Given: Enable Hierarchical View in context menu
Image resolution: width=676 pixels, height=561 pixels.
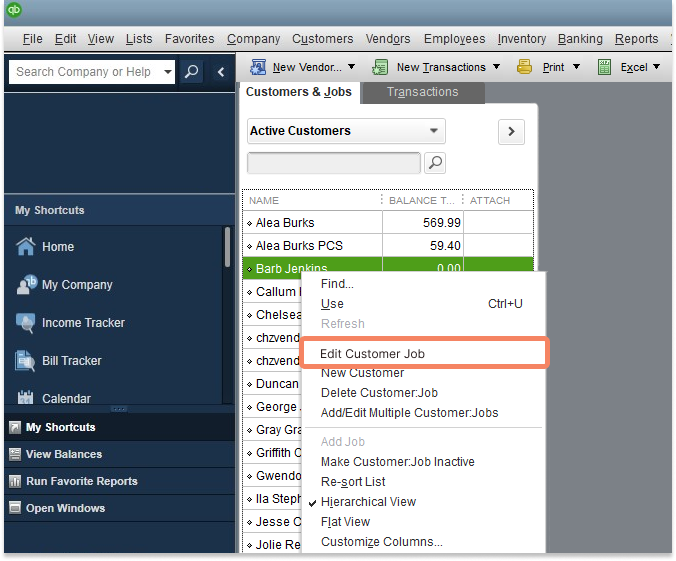Looking at the screenshot, I should (368, 502).
